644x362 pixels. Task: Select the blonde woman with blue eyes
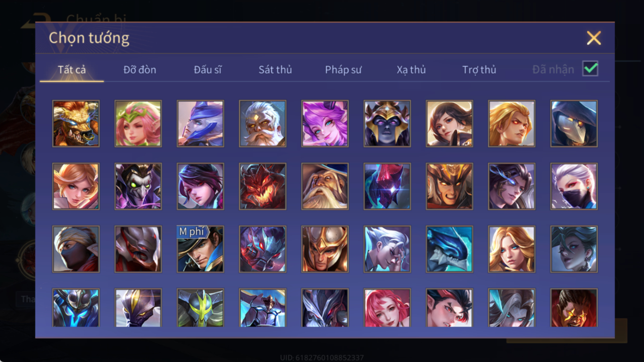point(512,249)
